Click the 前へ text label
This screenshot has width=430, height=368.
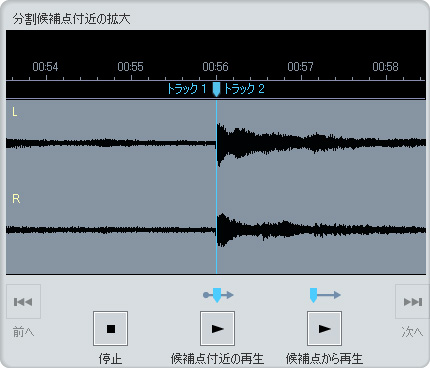[x=23, y=332]
